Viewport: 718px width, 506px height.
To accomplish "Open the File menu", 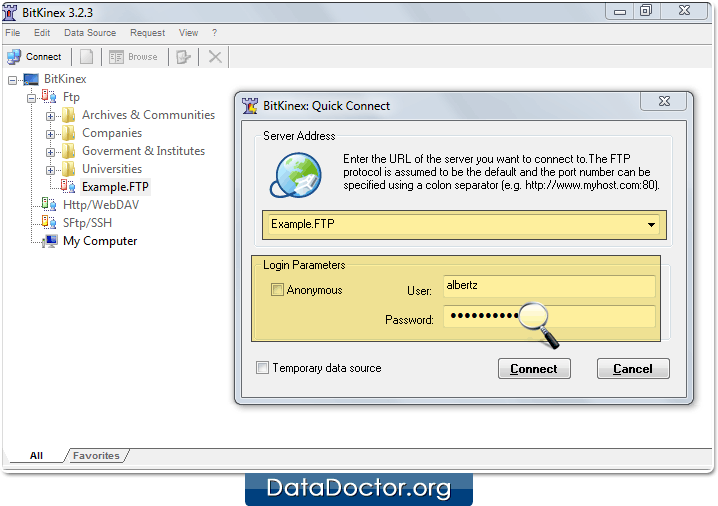I will [x=13, y=33].
